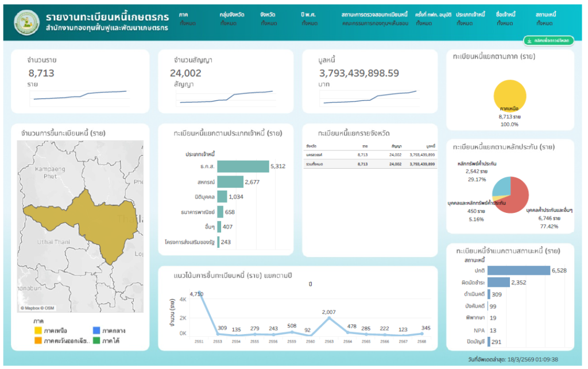Select the yellow ภาคเหนือ legend swatch
This screenshot has height=369, width=588.
(x=38, y=331)
